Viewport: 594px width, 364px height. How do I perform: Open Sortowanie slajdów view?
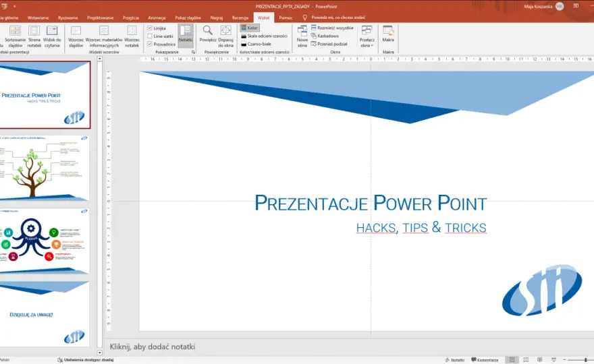pyautogui.click(x=15, y=36)
